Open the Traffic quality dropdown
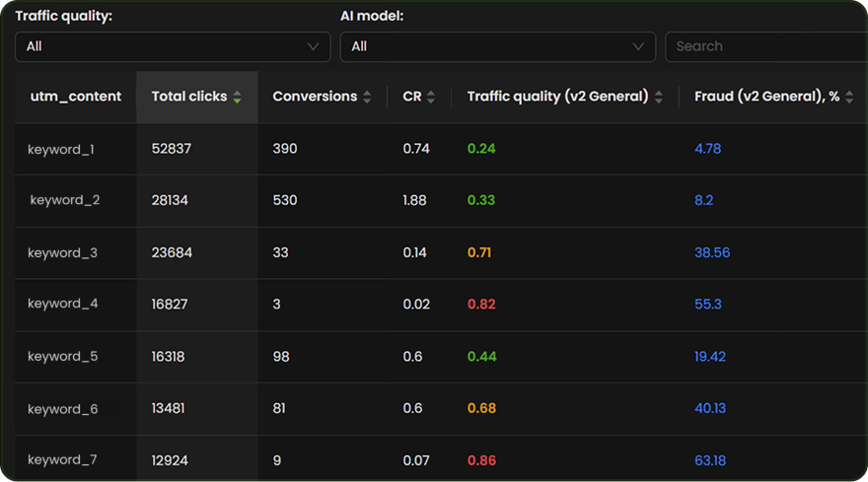The width and height of the screenshot is (868, 482). coord(173,46)
